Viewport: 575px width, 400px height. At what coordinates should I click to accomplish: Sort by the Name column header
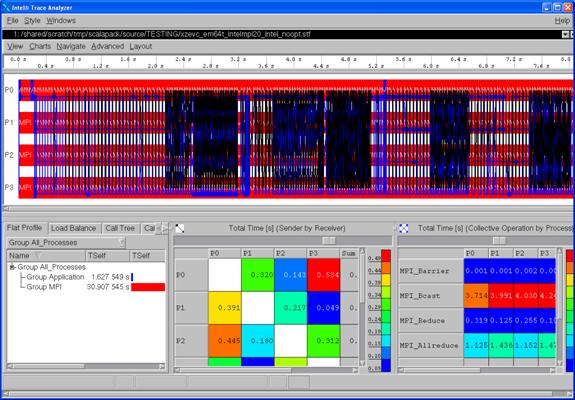pyautogui.click(x=46, y=256)
